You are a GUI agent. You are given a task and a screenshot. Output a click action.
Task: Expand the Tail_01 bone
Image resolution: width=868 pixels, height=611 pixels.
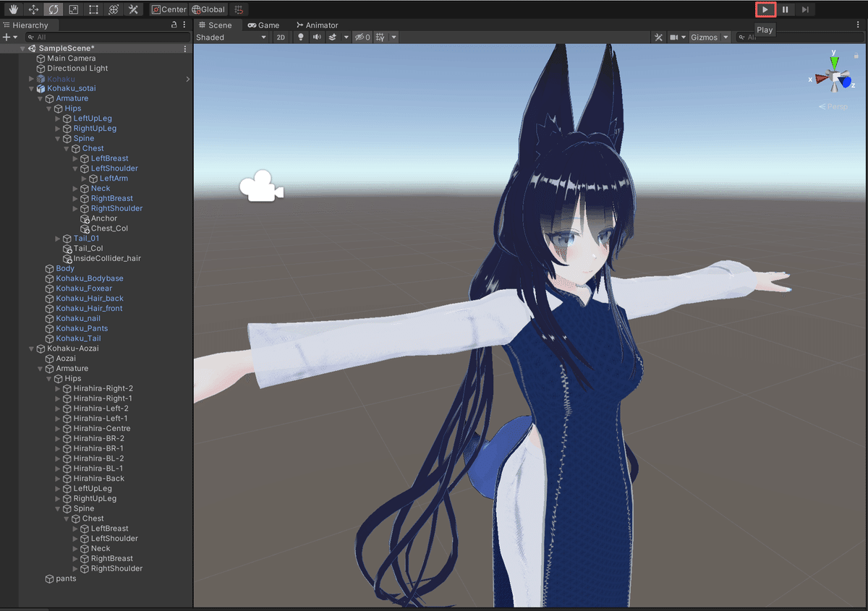pyautogui.click(x=58, y=238)
